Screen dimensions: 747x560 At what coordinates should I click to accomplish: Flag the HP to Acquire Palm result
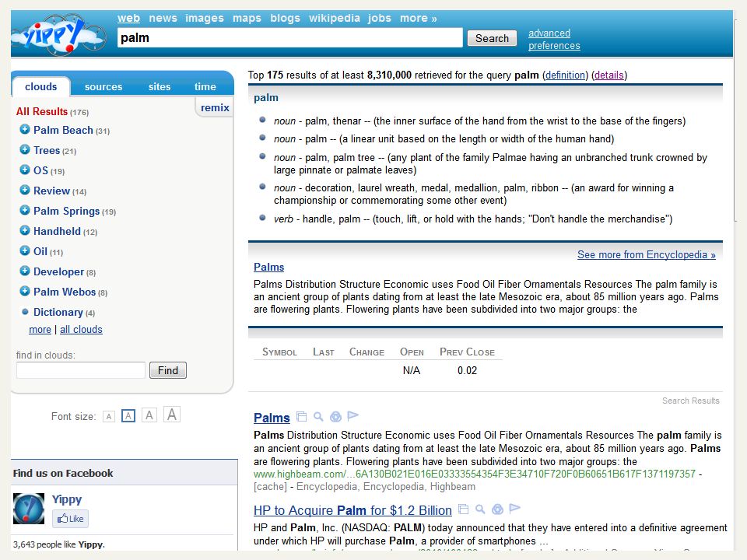point(514,508)
